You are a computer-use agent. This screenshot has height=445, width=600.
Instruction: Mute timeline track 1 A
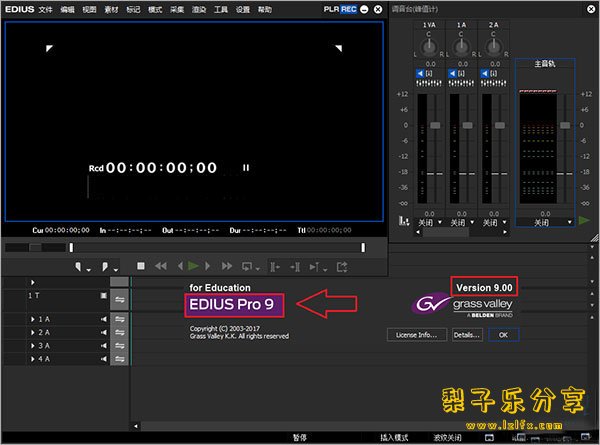(104, 319)
